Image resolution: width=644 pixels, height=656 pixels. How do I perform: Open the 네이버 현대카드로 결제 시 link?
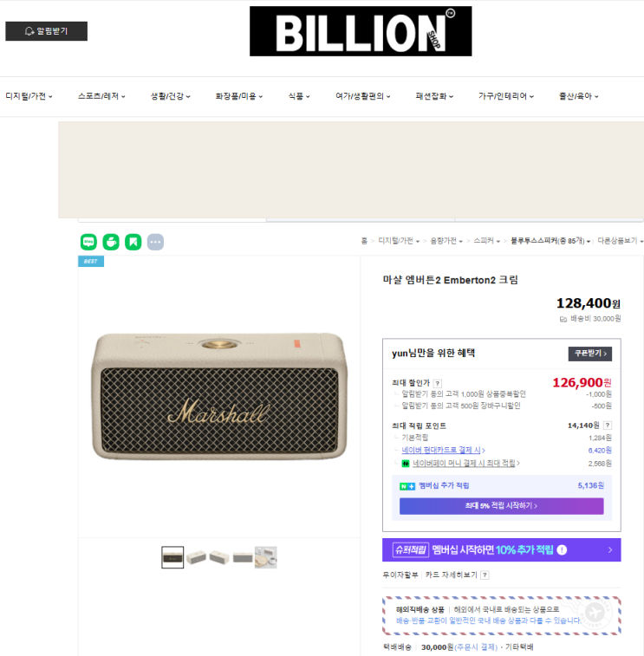pyautogui.click(x=443, y=450)
